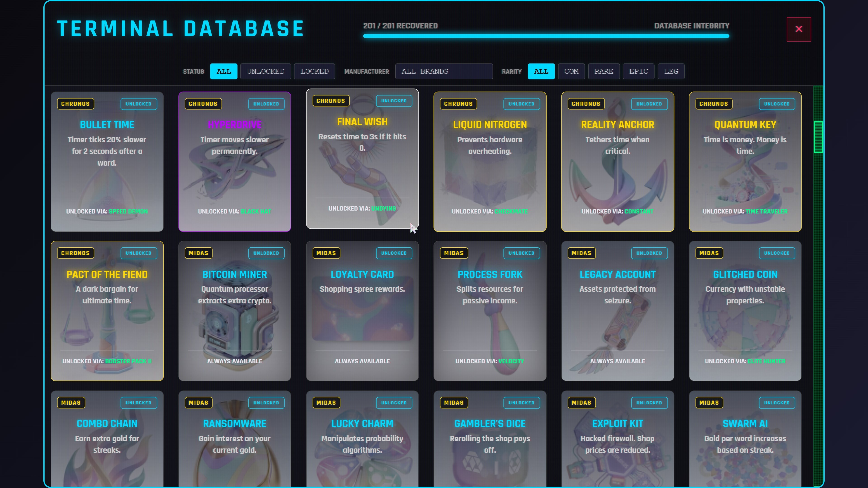Open the Bitcoin Miner card
This screenshot has height=488, width=868.
(x=235, y=311)
